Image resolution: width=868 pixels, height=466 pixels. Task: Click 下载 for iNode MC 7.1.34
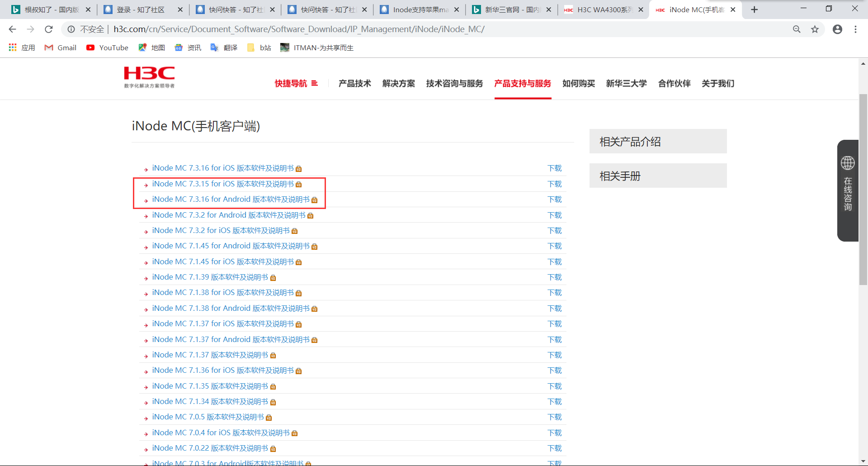pos(555,402)
